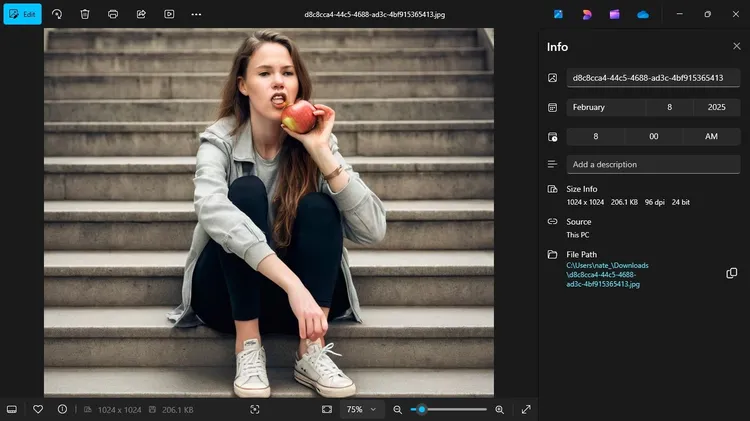Close the Info panel
The height and width of the screenshot is (421, 750).
tap(737, 46)
